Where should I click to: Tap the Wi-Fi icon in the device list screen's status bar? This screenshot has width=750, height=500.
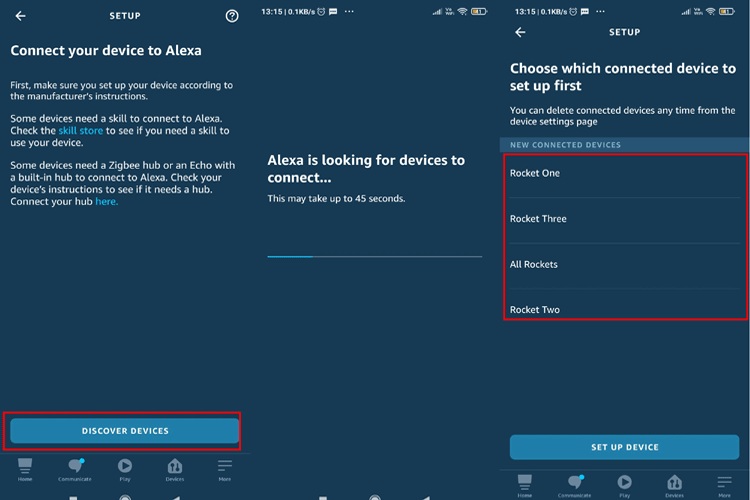pos(711,11)
